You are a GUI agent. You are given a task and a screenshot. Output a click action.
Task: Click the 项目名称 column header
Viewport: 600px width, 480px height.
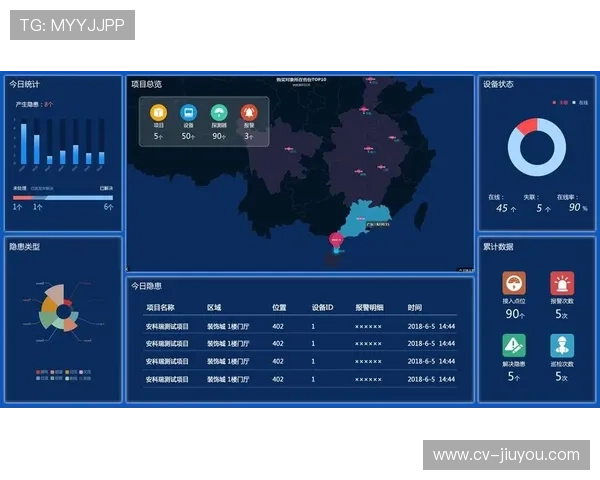tap(160, 308)
